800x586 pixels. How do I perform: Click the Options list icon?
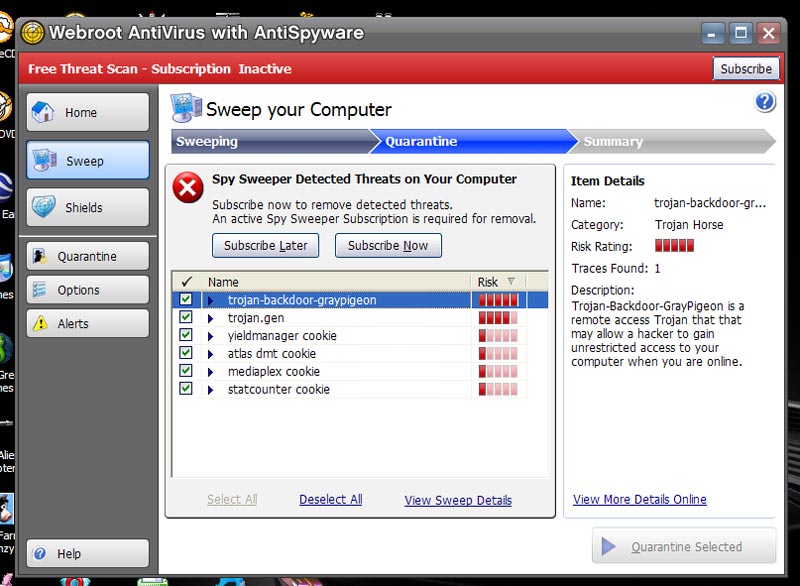39,290
